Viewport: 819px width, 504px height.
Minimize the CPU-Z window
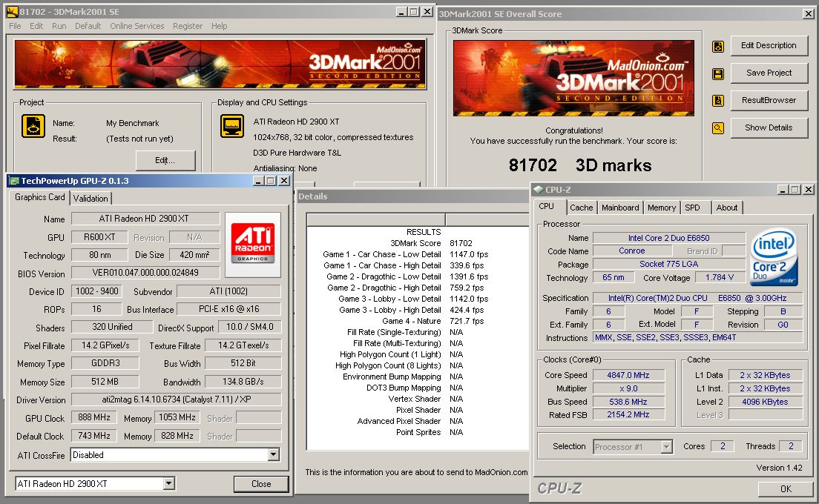[x=783, y=190]
